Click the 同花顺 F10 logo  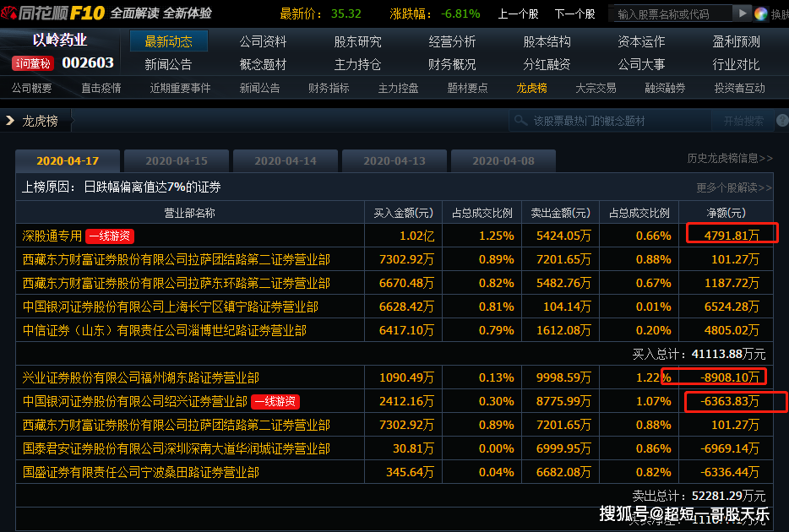click(53, 13)
